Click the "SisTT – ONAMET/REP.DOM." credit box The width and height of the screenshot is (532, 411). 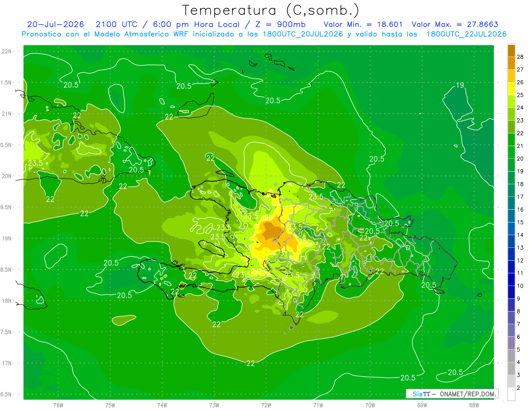point(452,394)
